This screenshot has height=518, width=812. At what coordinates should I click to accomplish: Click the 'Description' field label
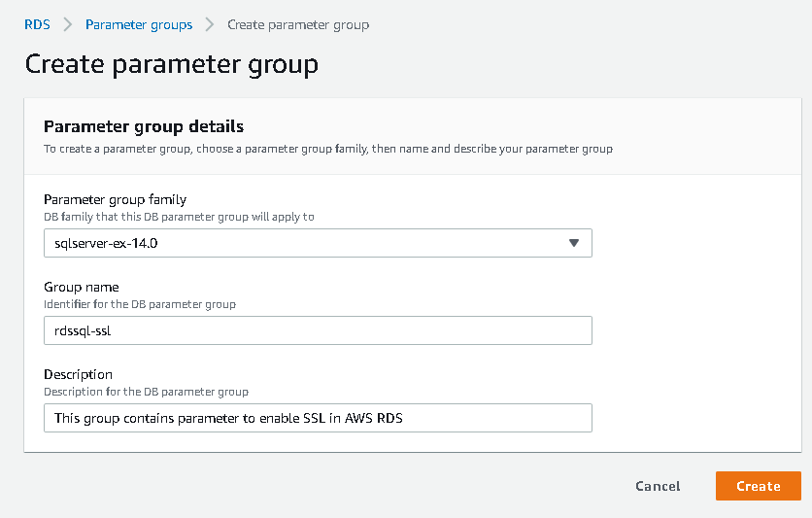click(x=78, y=374)
